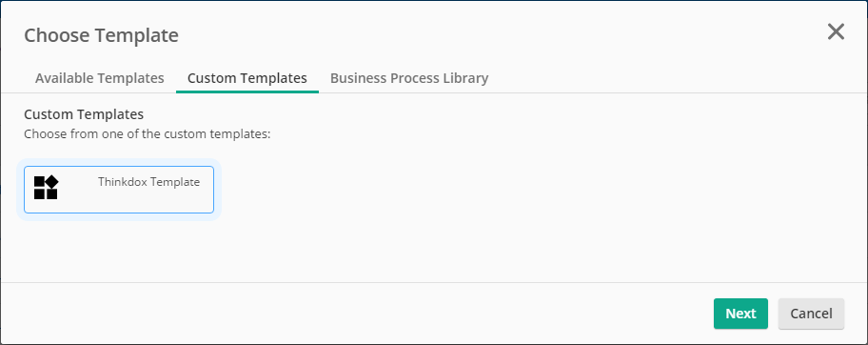Viewport: 868px width, 345px height.
Task: Close the Choose Template dialog
Action: pos(836,32)
